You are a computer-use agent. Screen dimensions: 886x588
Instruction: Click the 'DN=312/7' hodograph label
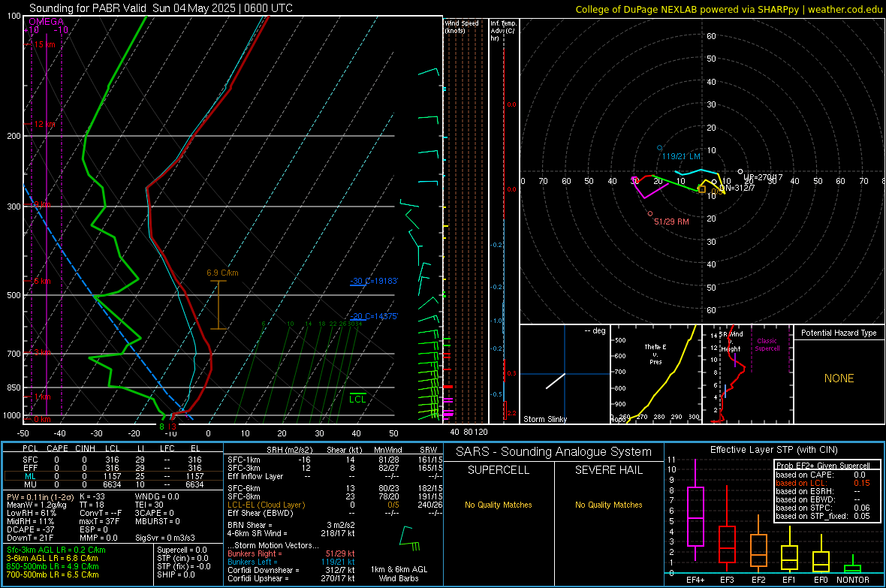(737, 188)
